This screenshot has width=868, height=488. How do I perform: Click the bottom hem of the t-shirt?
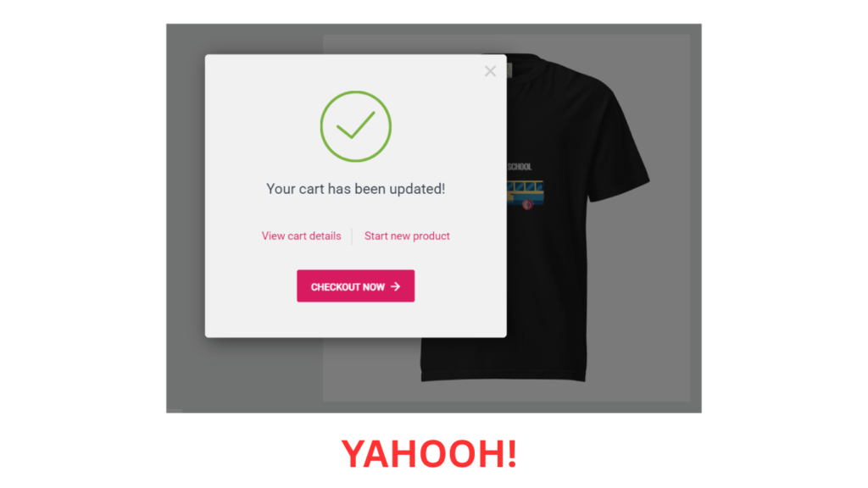[x=503, y=375]
